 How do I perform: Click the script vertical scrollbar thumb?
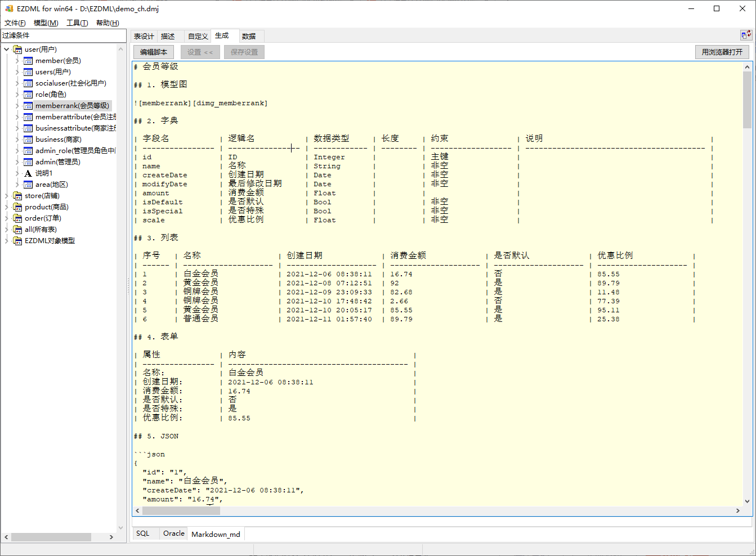click(x=748, y=100)
